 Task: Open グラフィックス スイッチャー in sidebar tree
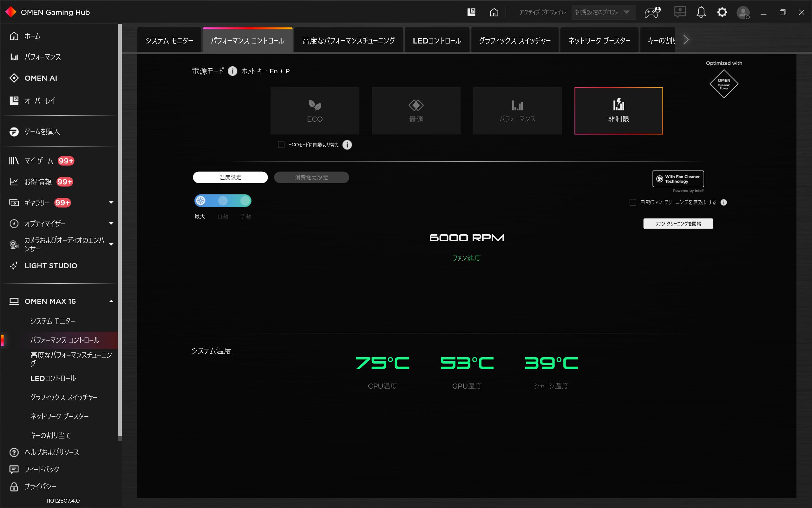coord(64,398)
